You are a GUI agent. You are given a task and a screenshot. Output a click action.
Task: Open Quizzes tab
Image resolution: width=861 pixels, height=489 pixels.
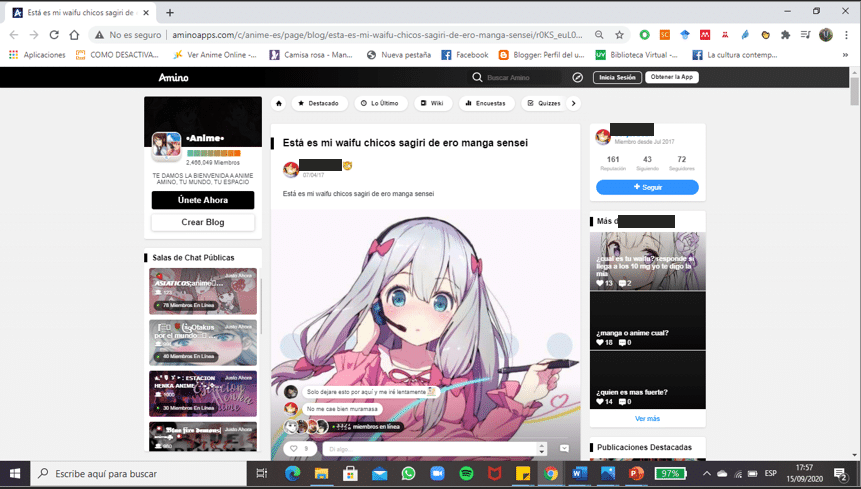coord(544,103)
